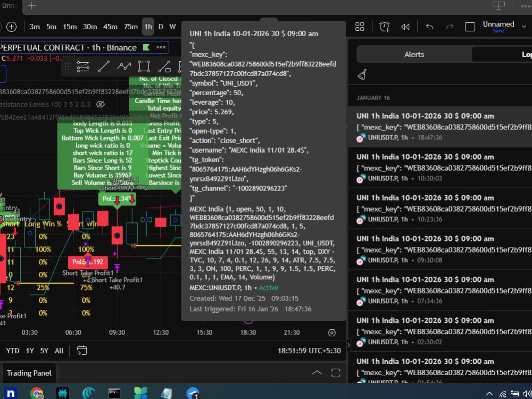Open log entry triggered at 10:30:03

(440, 168)
